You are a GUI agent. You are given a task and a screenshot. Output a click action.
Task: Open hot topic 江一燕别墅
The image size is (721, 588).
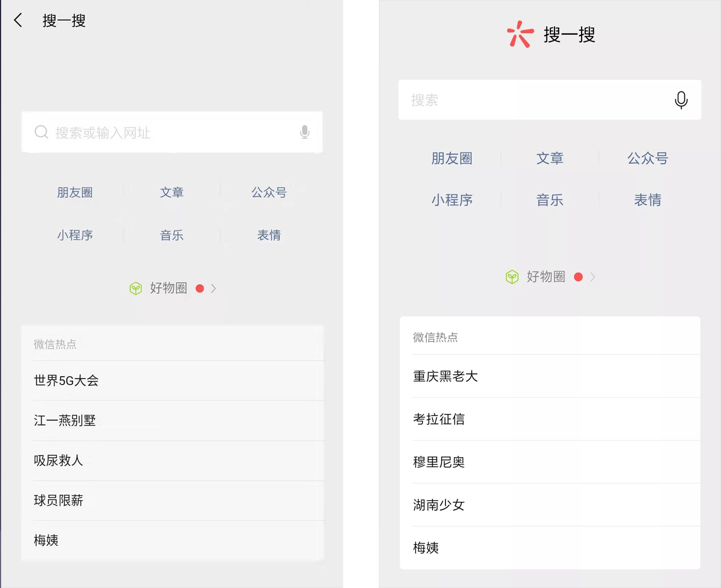tap(178, 420)
